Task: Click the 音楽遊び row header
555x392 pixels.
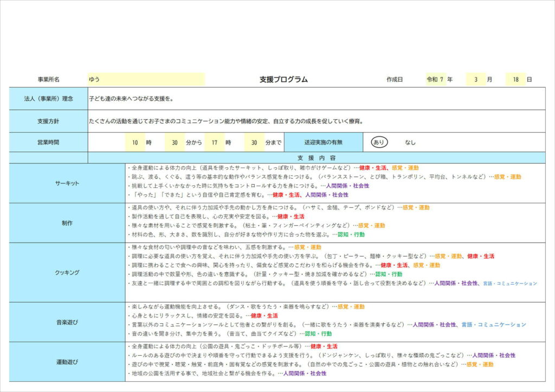Action: (67, 322)
